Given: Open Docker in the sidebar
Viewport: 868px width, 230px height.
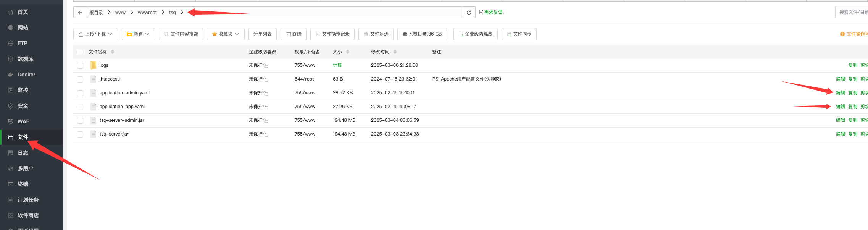Looking at the screenshot, I should [x=26, y=75].
